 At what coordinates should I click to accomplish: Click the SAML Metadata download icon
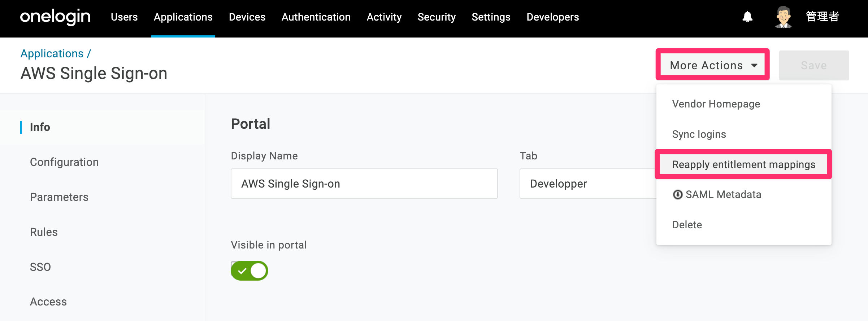click(677, 195)
